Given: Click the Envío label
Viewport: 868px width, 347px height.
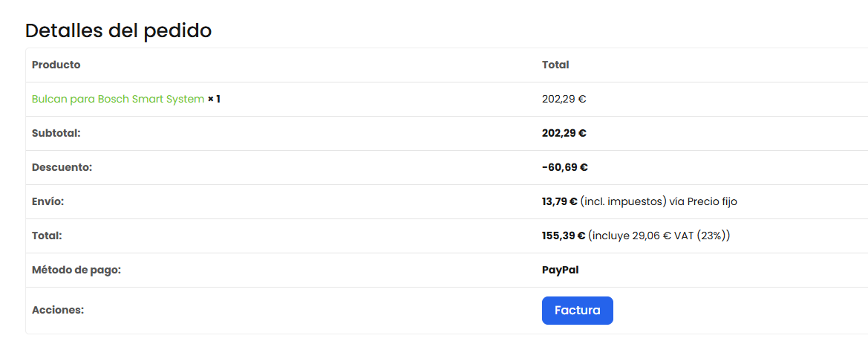Looking at the screenshot, I should (48, 202).
